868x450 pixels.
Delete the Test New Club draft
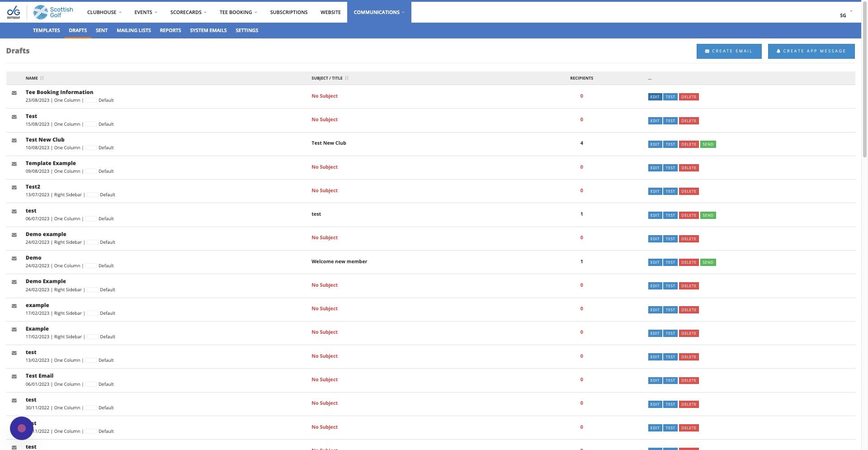click(x=689, y=144)
